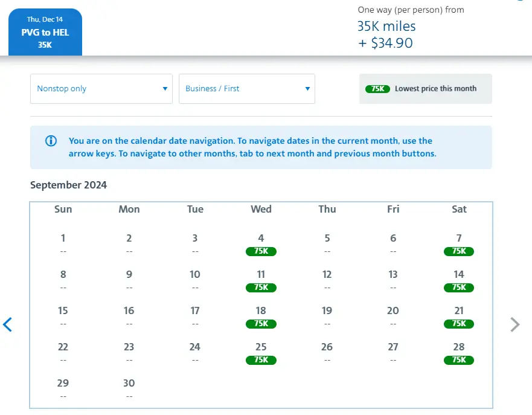Advance to next month with right arrow
This screenshot has width=532, height=415.
point(514,324)
